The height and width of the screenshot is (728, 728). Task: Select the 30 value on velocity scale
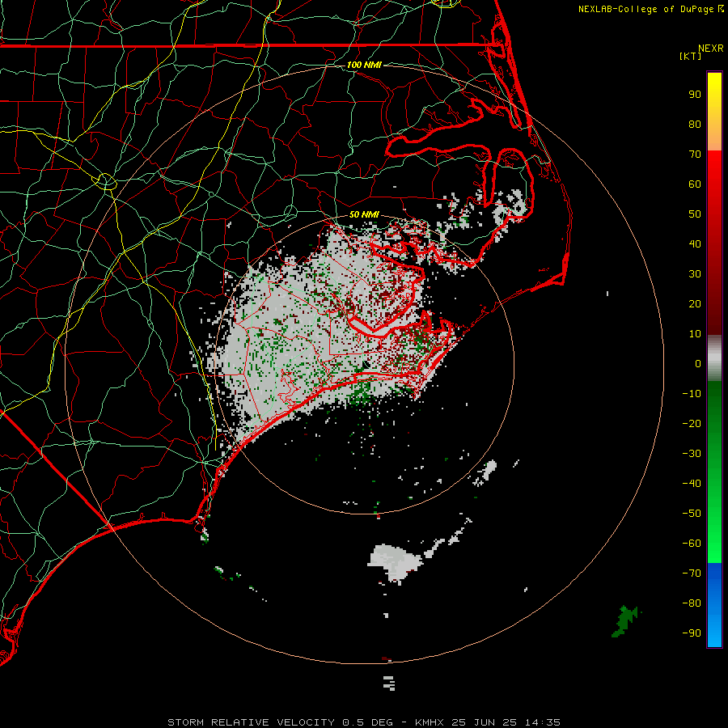tap(695, 274)
